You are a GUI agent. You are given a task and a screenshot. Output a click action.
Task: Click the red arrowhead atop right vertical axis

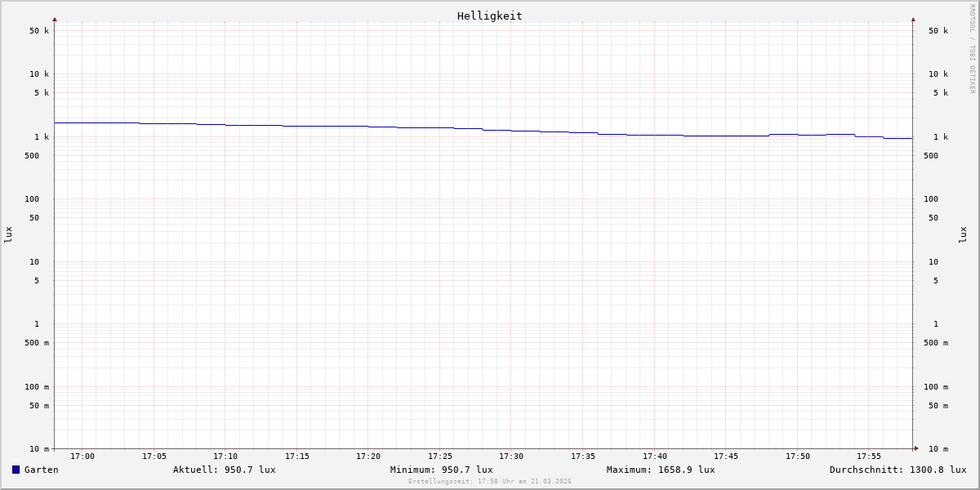tap(913, 19)
